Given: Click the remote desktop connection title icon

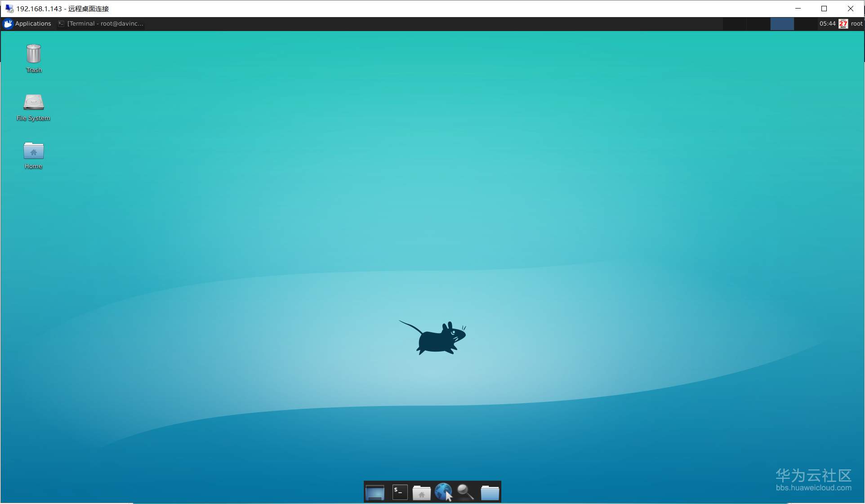Looking at the screenshot, I should [9, 9].
